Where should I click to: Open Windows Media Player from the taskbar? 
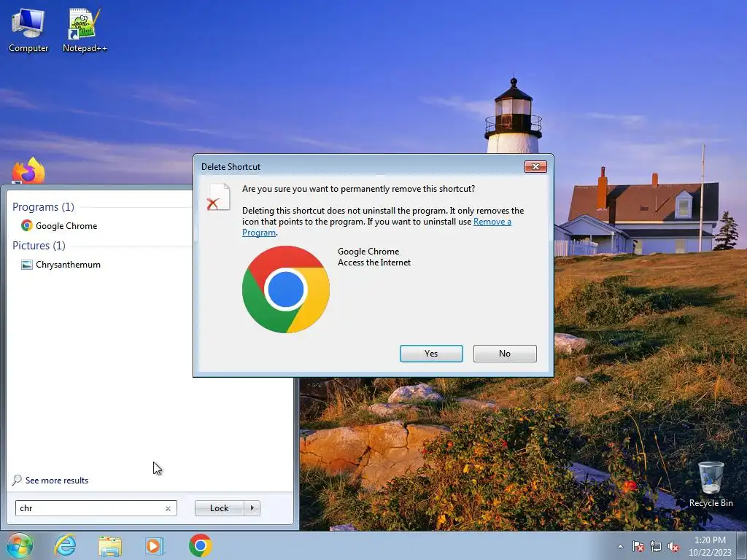click(155, 545)
